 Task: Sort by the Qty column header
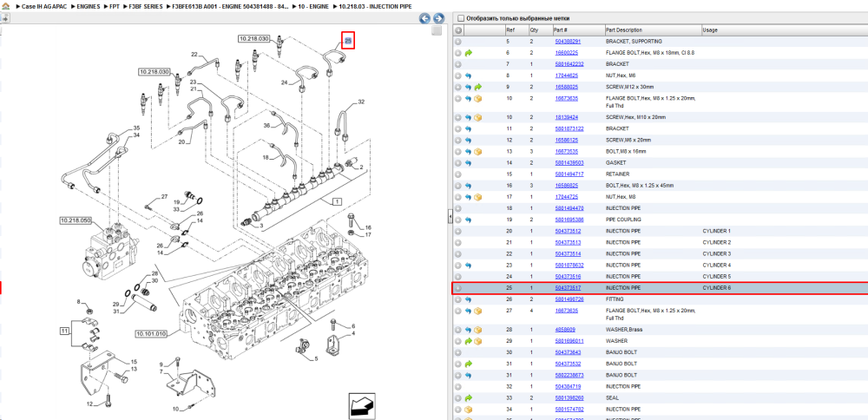[540, 30]
